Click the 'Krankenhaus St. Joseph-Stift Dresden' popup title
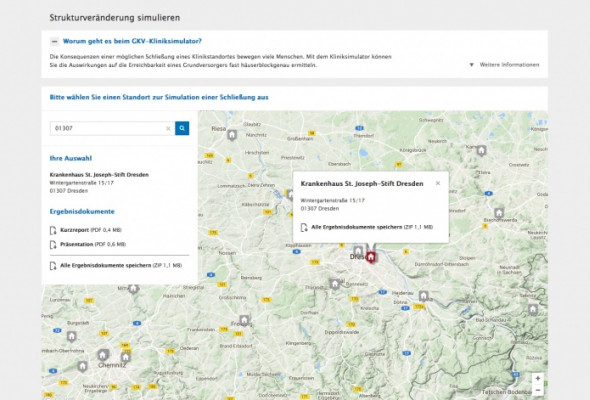Viewport: 590px width, 400px height. 362,184
